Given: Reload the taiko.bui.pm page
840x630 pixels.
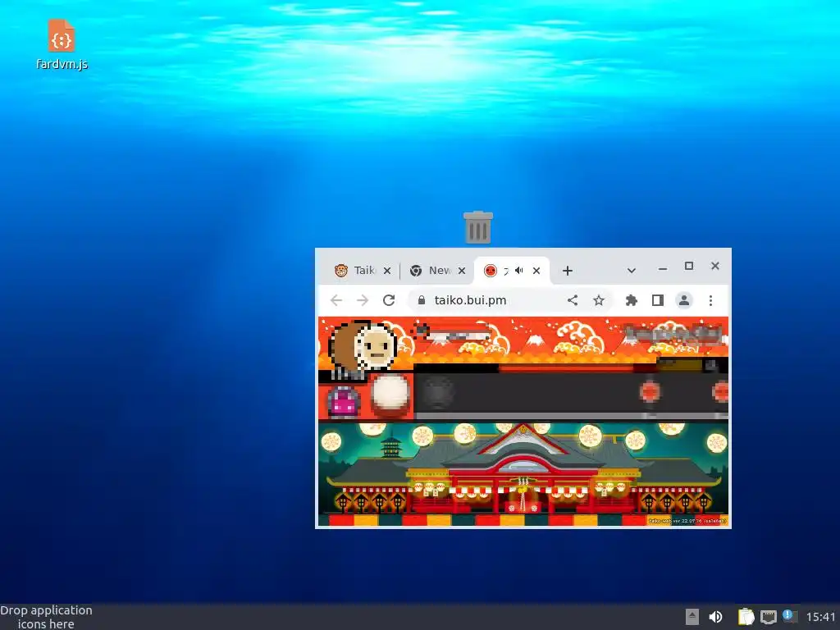Looking at the screenshot, I should [389, 300].
